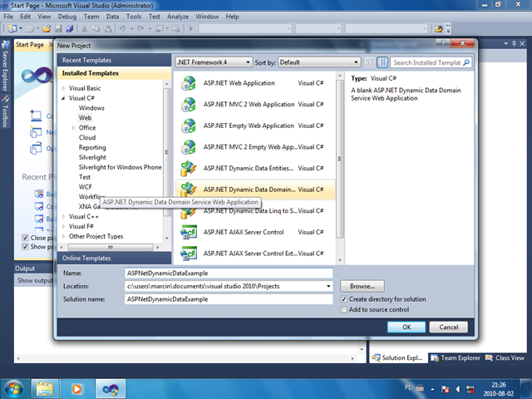Screen dimensions: 532x399
Task: Select ASP.NET MVC 2 Empty Web App icon
Action: 189,147
